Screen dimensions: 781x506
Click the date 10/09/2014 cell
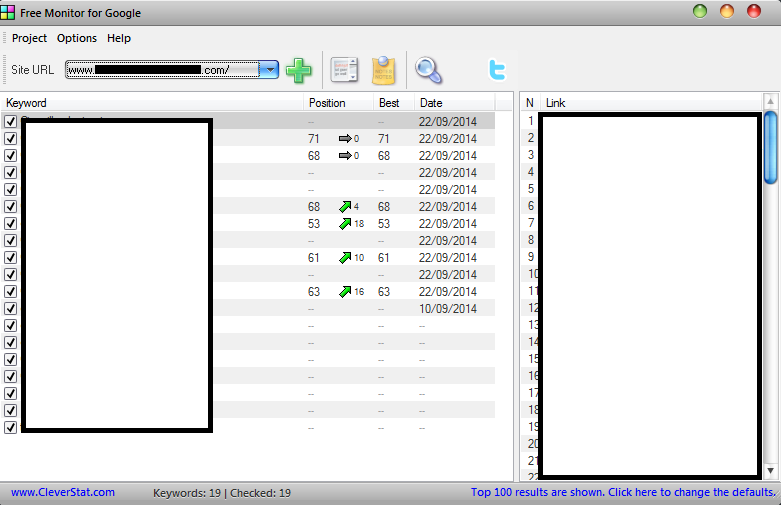click(448, 309)
